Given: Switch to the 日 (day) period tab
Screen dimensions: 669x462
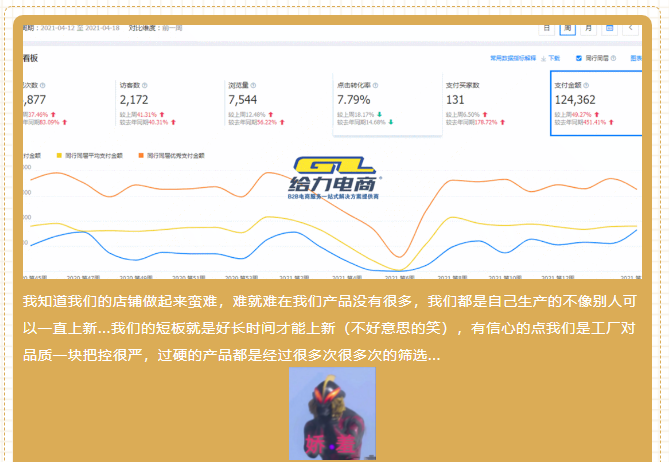Looking at the screenshot, I should pos(547,28).
